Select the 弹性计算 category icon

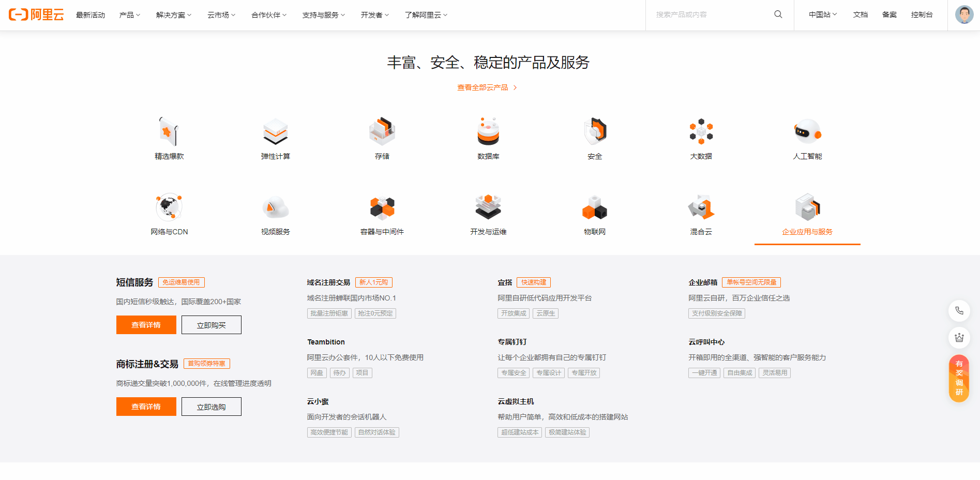coord(275,132)
